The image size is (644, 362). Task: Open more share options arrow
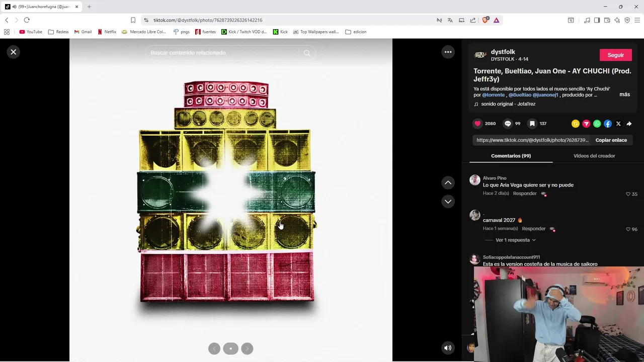pos(629,124)
